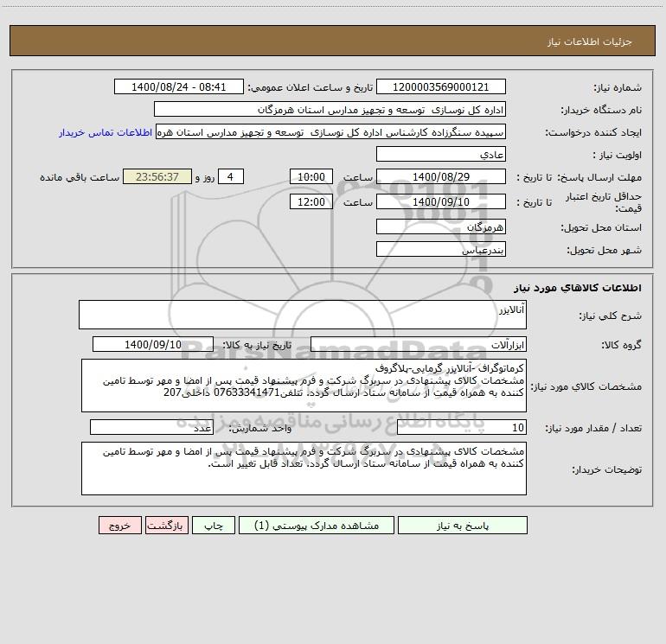The width and height of the screenshot is (666, 644).
Task: Open مشاهده مدارک پیوستی (1) button
Action: (x=317, y=526)
